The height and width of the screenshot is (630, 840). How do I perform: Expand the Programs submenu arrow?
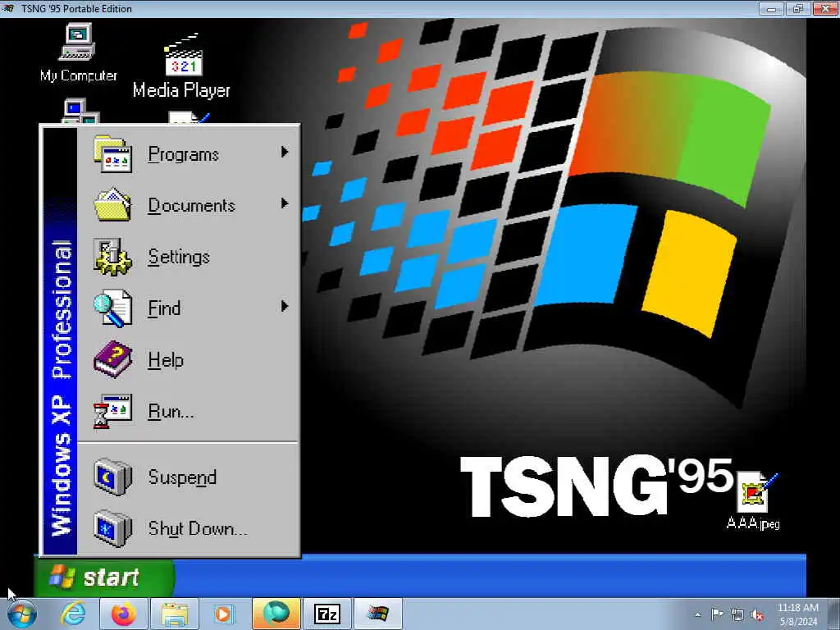coord(285,153)
